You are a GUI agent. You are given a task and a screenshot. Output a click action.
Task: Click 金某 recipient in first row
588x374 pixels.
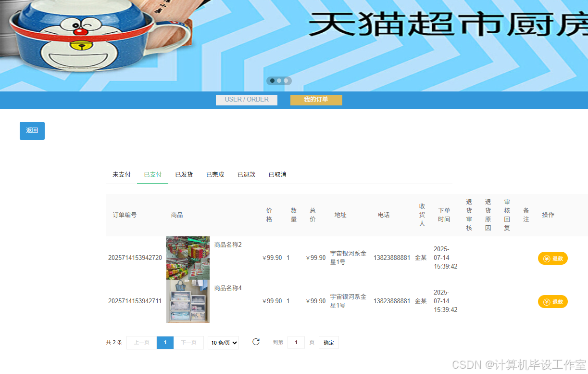pyautogui.click(x=421, y=258)
